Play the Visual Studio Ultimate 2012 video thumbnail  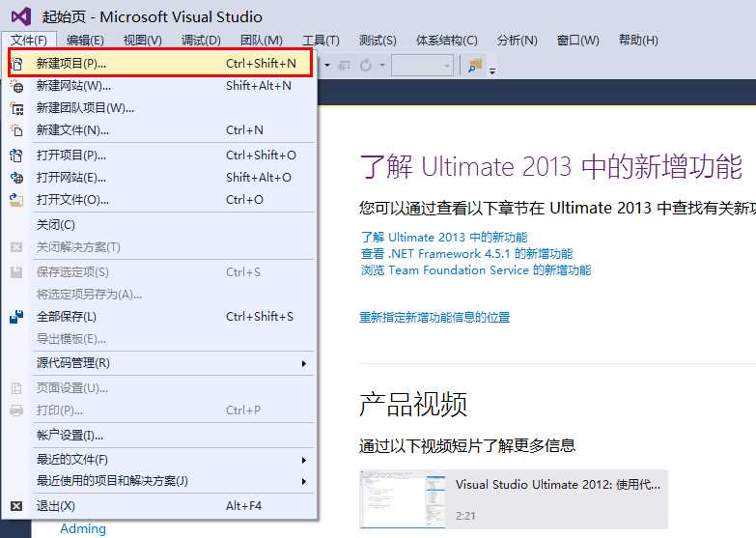pyautogui.click(x=403, y=499)
